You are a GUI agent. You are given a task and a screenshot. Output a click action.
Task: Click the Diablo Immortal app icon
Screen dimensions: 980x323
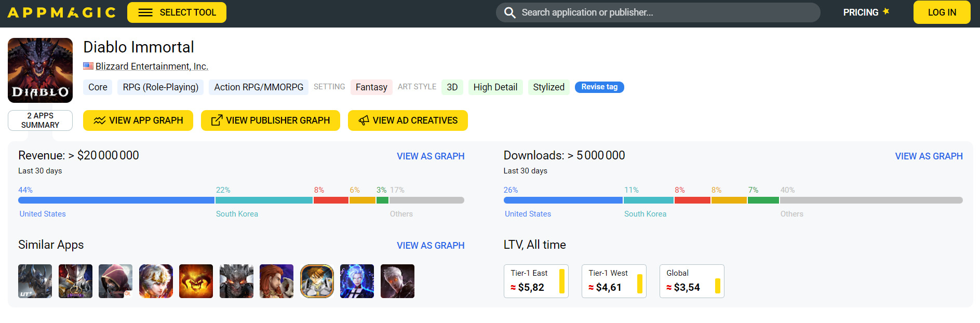(x=40, y=70)
